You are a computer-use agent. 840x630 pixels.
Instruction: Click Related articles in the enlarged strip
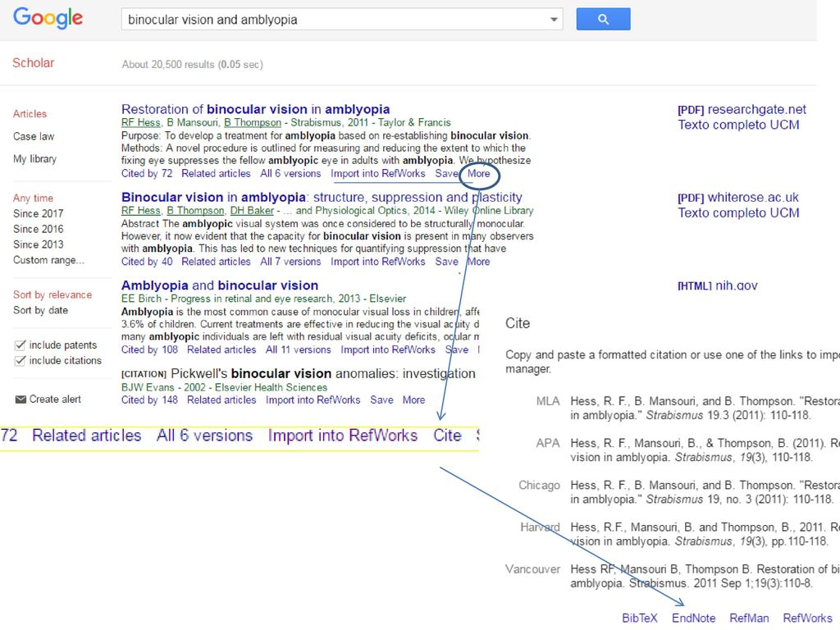pyautogui.click(x=87, y=436)
